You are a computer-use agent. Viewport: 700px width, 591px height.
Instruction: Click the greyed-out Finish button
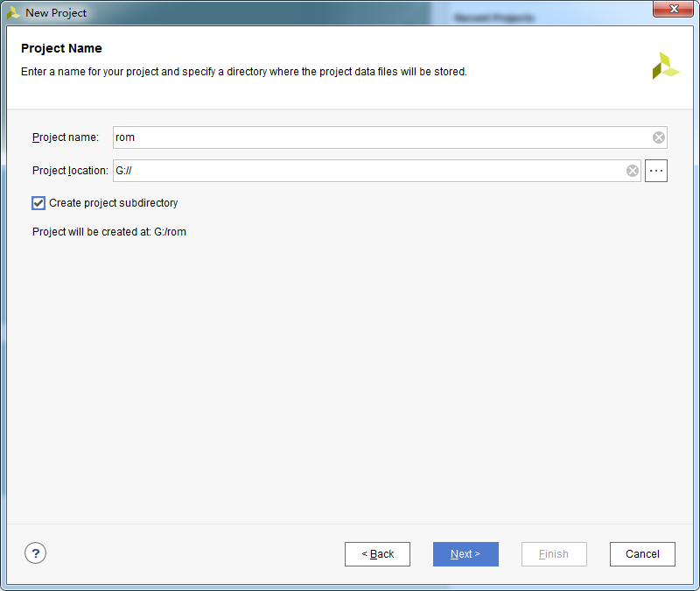tap(554, 554)
